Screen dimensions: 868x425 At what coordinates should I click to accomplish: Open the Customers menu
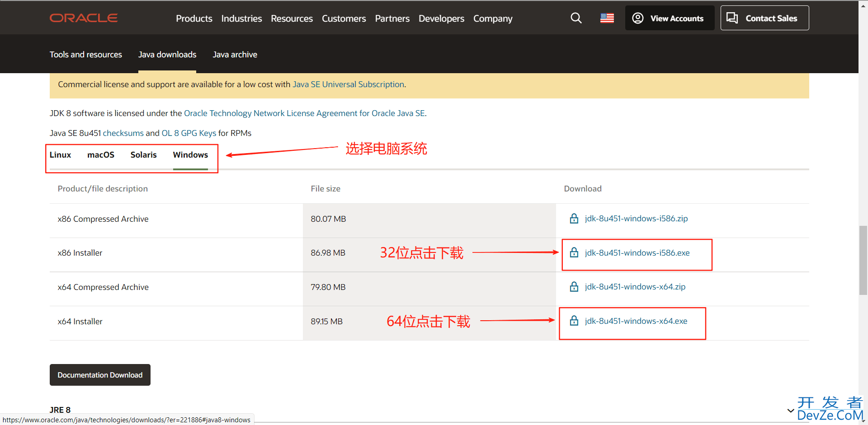[x=344, y=19]
